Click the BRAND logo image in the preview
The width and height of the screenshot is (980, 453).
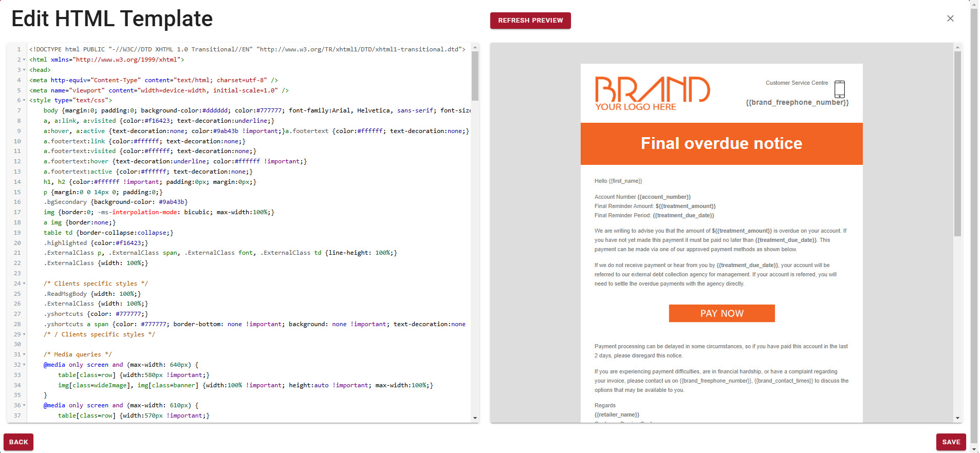pyautogui.click(x=652, y=93)
